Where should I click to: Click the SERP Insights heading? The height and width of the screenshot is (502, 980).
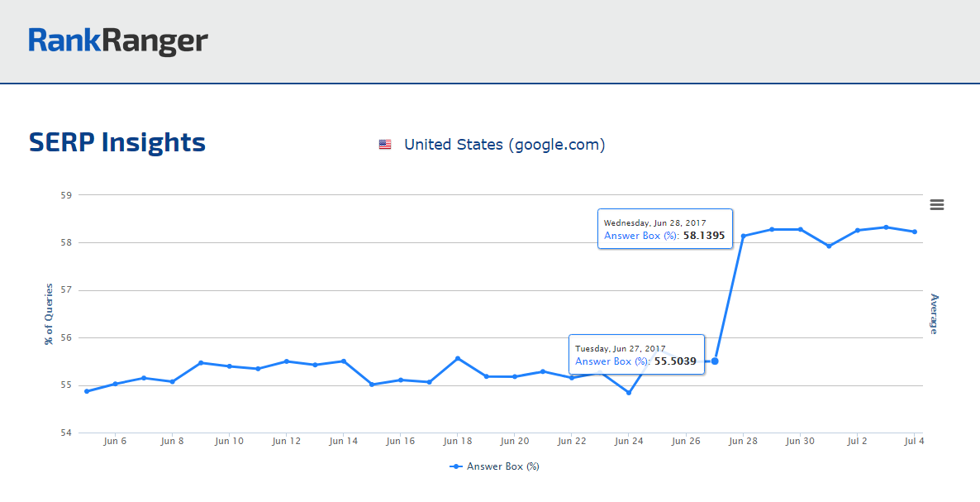pos(117,142)
